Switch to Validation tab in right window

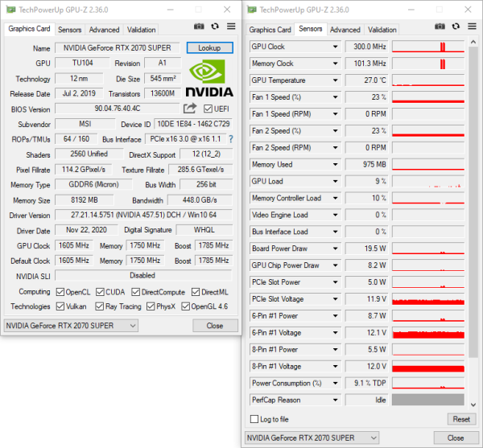click(382, 30)
